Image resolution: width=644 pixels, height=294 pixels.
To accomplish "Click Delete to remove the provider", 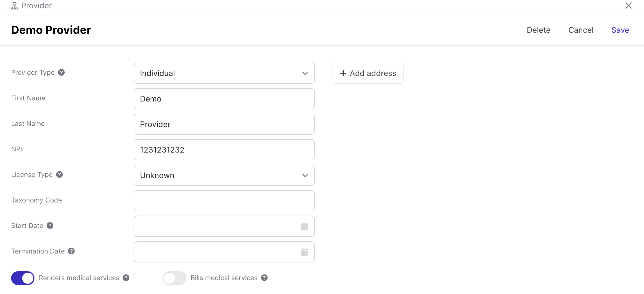I will pyautogui.click(x=538, y=30).
